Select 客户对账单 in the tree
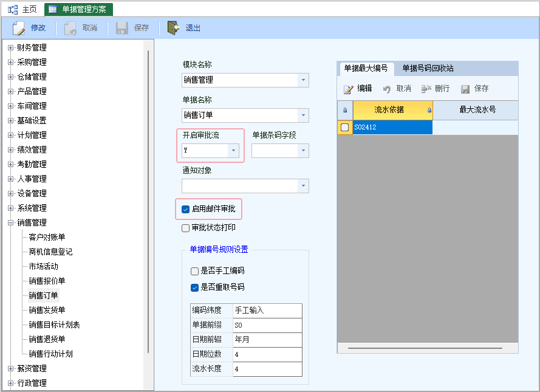The image size is (540, 392). coord(47,237)
